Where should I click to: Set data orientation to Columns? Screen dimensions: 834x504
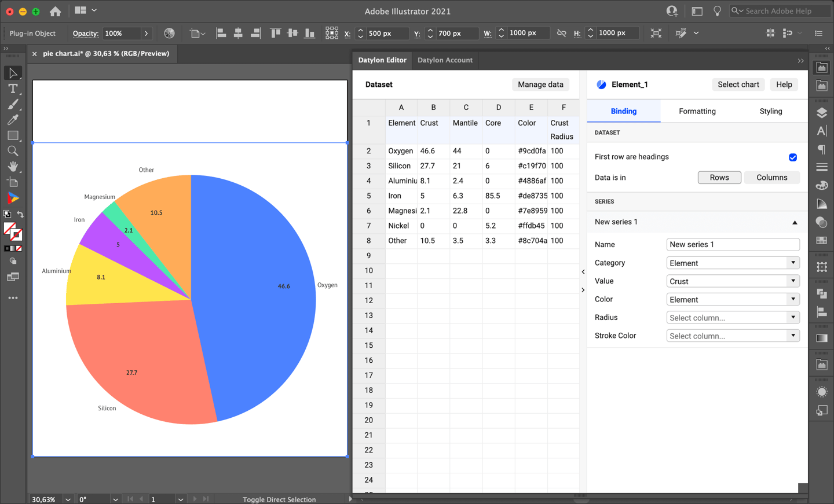(772, 177)
